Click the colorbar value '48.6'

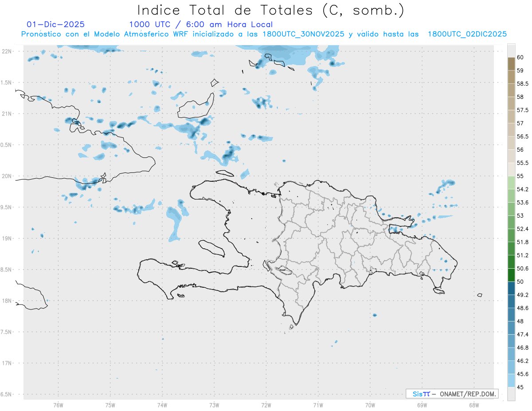[x=522, y=308]
